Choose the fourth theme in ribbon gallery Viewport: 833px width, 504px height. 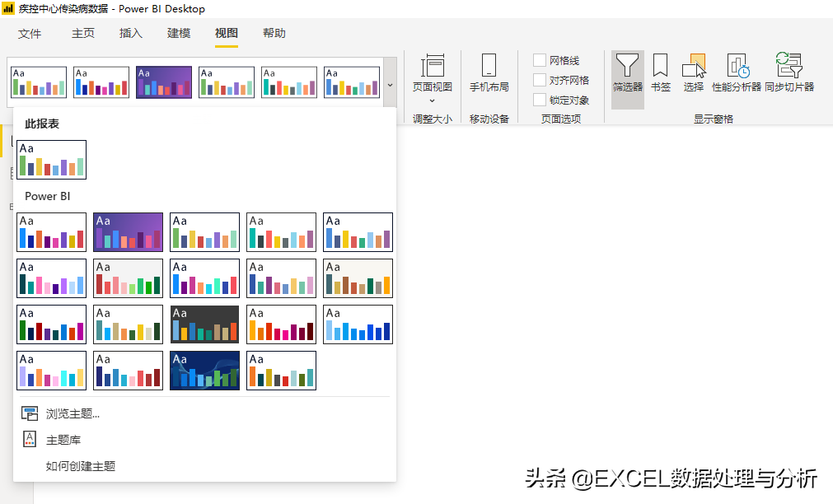coord(227,82)
